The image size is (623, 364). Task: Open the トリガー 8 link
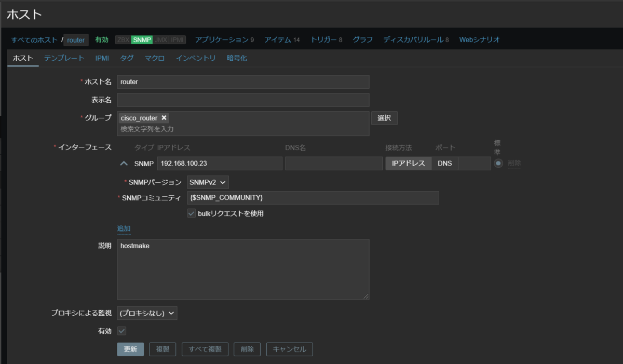click(326, 39)
